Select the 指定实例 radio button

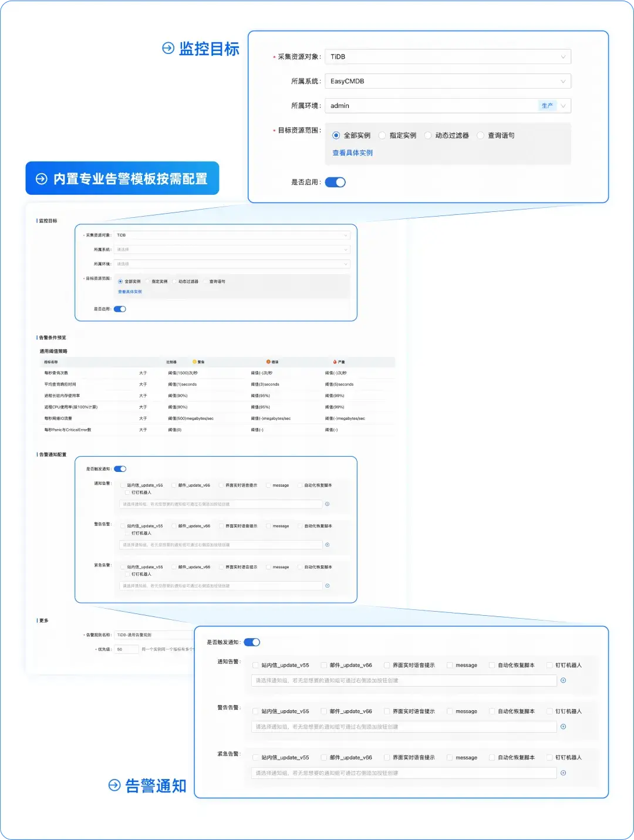pos(383,135)
